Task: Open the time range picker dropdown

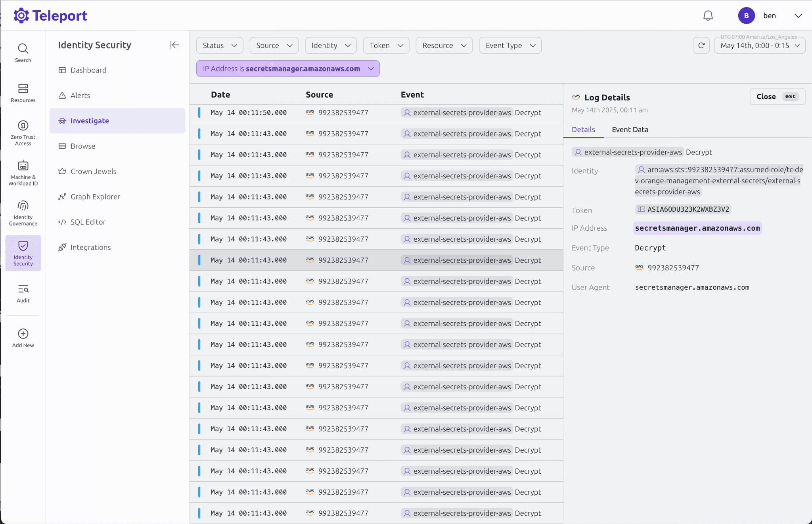Action: pyautogui.click(x=759, y=46)
